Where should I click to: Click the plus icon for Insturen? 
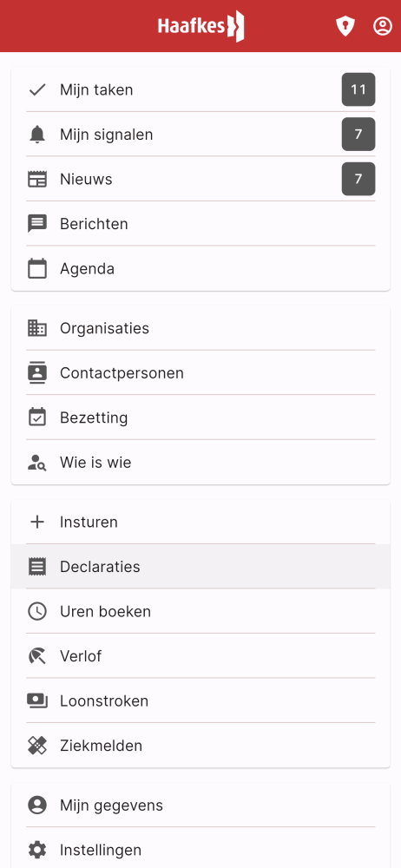point(37,522)
